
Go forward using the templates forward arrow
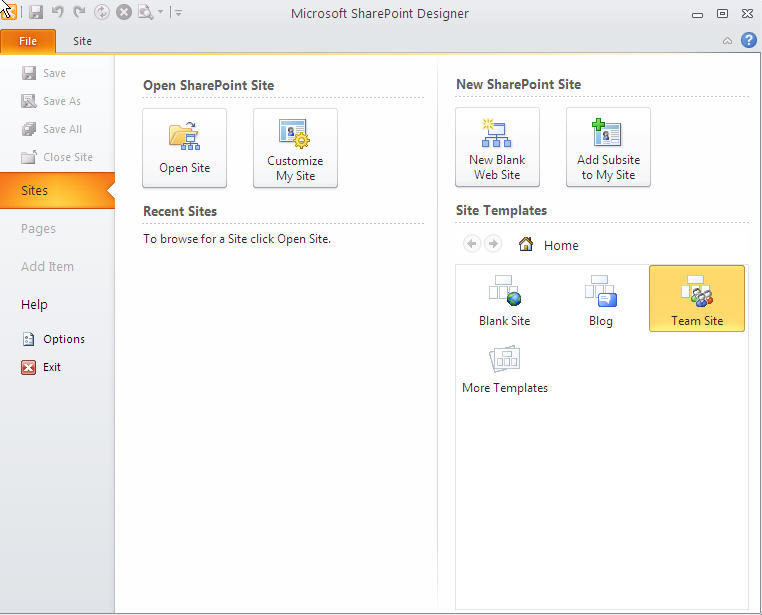click(x=493, y=243)
